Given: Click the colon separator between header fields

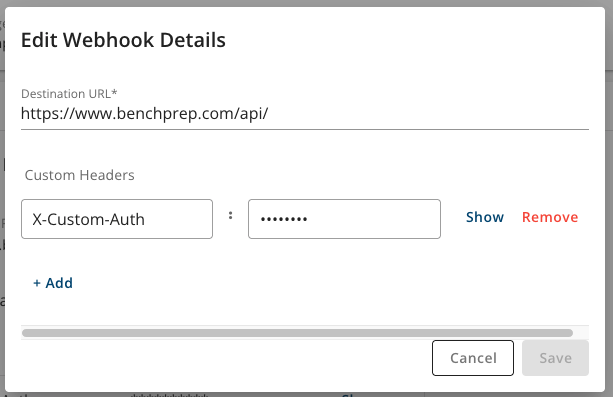Looking at the screenshot, I should [x=231, y=215].
